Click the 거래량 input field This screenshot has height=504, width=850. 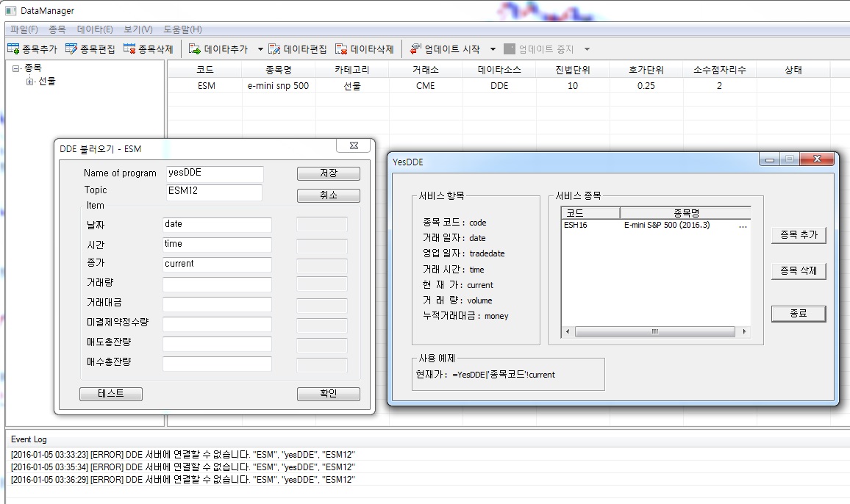pyautogui.click(x=217, y=284)
